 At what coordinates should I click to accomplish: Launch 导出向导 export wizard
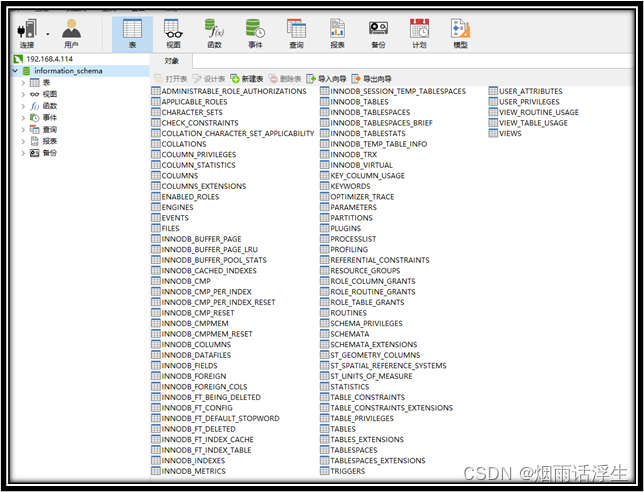pos(371,79)
